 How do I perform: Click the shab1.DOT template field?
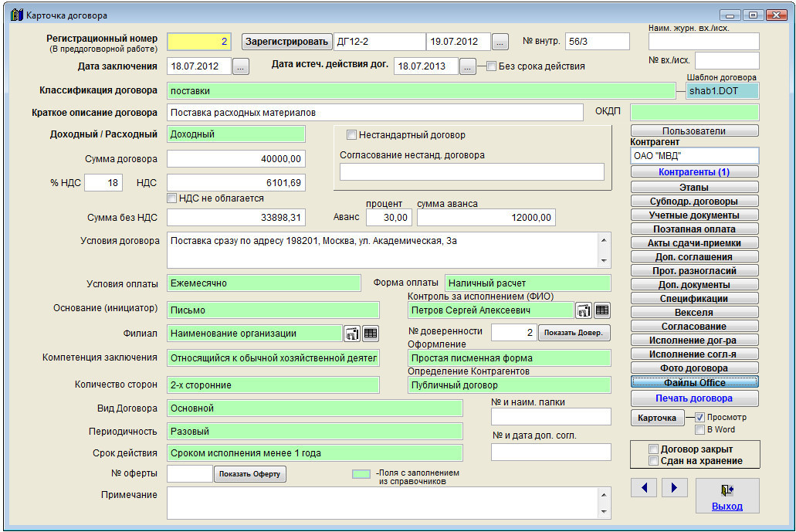722,91
